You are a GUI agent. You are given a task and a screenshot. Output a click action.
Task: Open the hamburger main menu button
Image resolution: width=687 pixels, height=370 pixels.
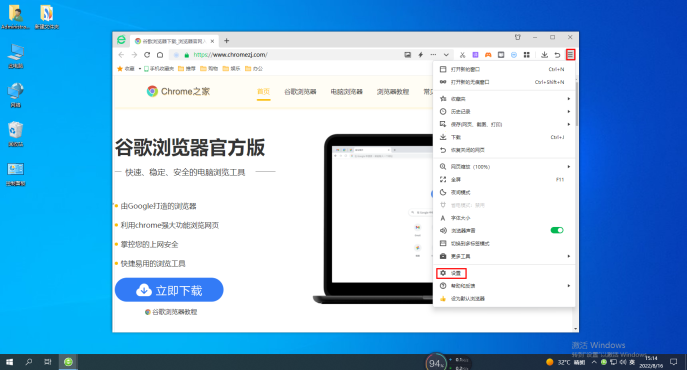tap(570, 55)
